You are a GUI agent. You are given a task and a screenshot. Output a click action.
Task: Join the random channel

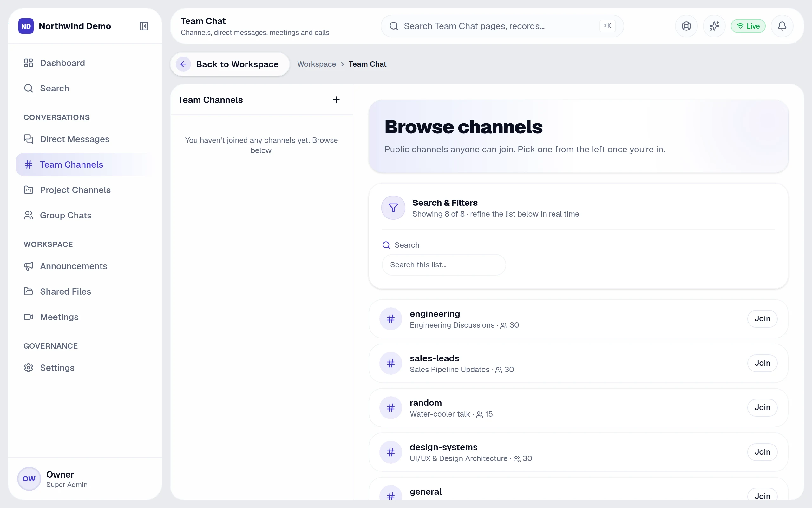point(762,408)
